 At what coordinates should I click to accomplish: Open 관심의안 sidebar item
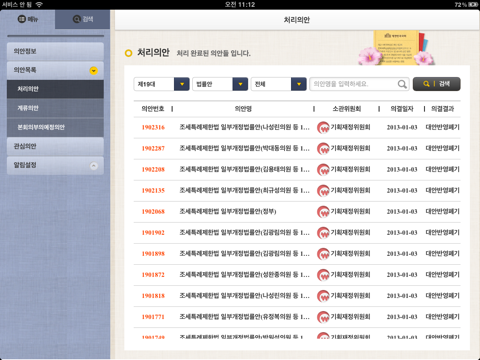(x=55, y=146)
